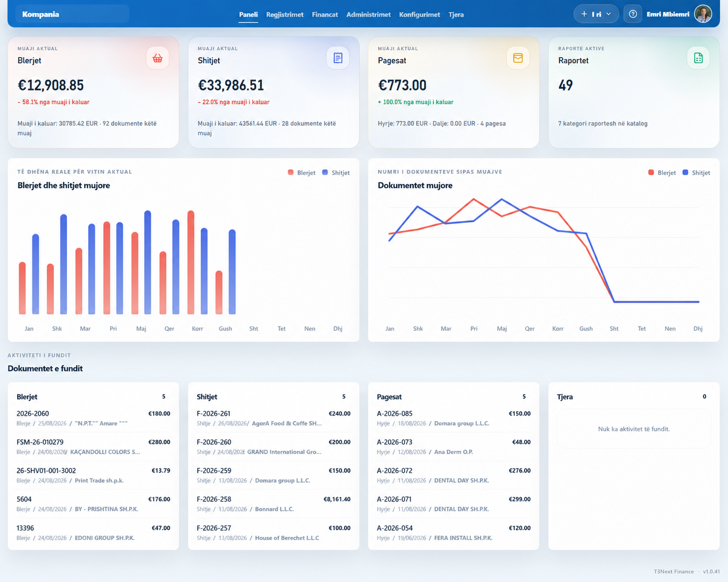Image resolution: width=728 pixels, height=582 pixels.
Task: Click the user profile avatar picture
Action: click(703, 14)
